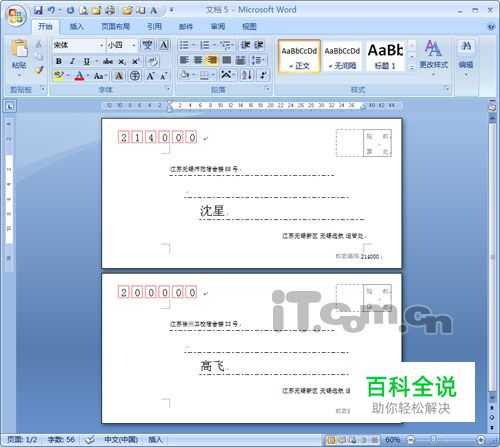Image resolution: width=500 pixels, height=447 pixels.
Task: Click the spelling check status icon
Action: 89,440
